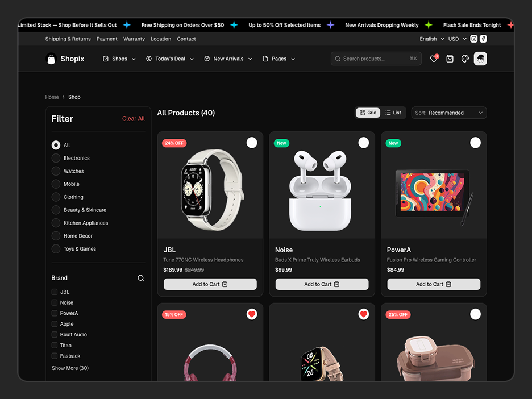The image size is (532, 399).
Task: Select Home Decor category
Action: (x=56, y=236)
